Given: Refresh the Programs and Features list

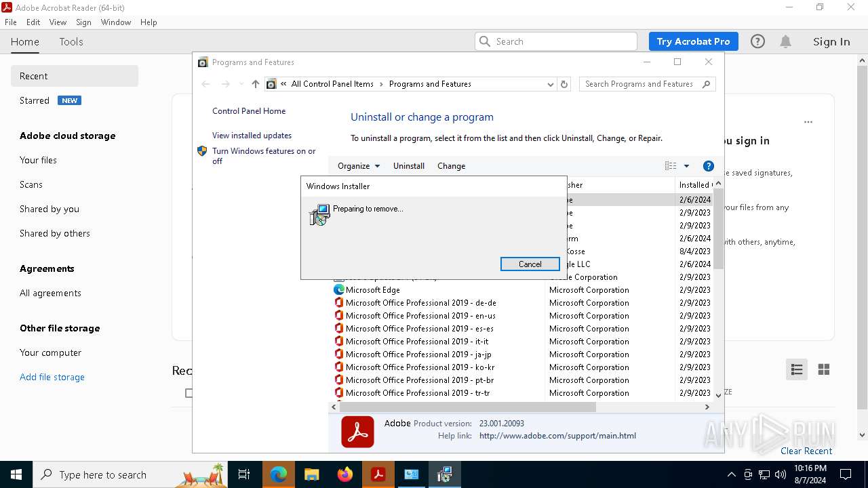Looking at the screenshot, I should tap(564, 84).
